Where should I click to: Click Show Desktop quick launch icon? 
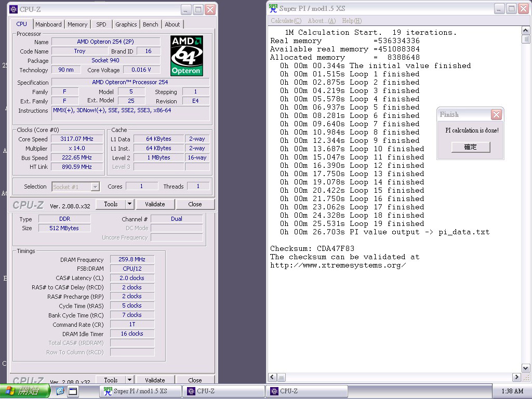73,391
